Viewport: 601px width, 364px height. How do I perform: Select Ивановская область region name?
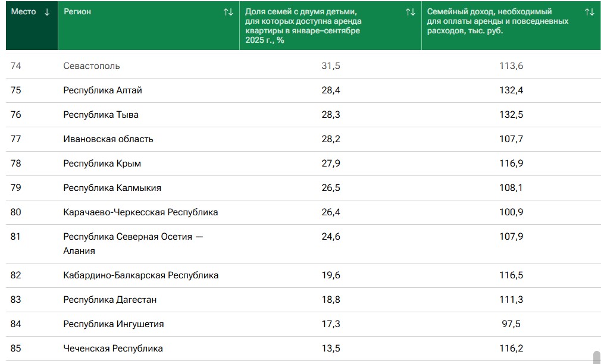click(x=108, y=139)
